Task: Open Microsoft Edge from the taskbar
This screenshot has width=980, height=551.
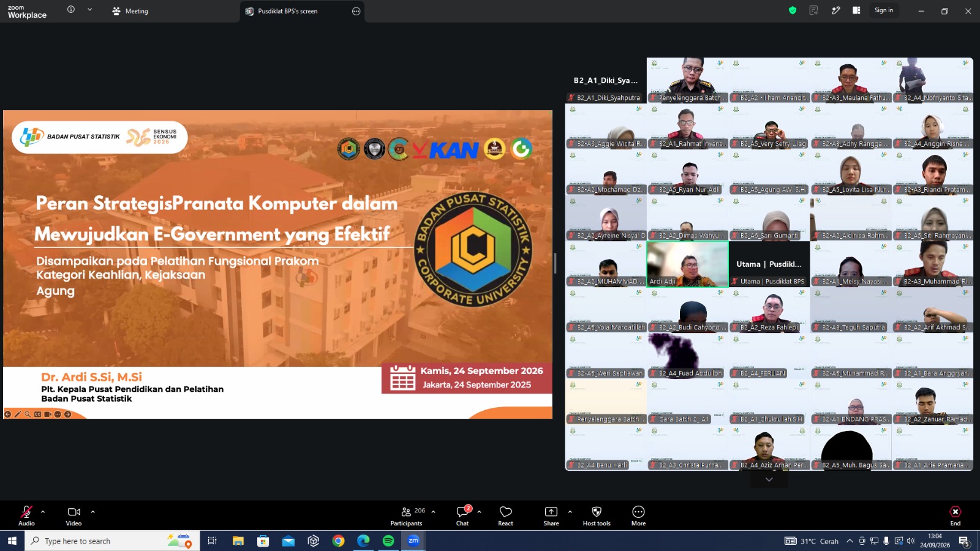Action: point(363,541)
